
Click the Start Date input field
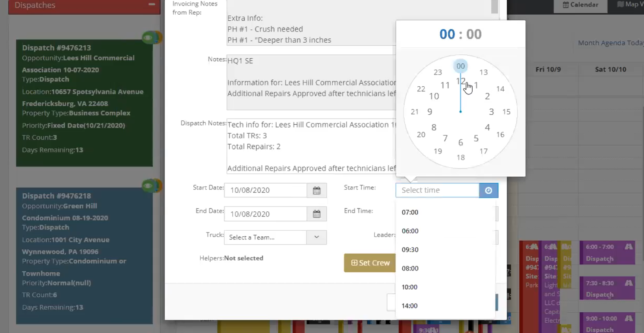click(x=265, y=190)
